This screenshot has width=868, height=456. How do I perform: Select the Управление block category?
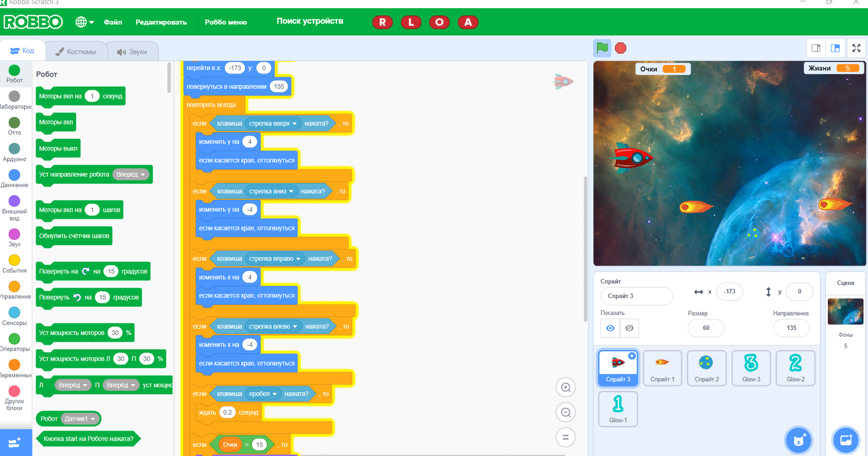[14, 290]
